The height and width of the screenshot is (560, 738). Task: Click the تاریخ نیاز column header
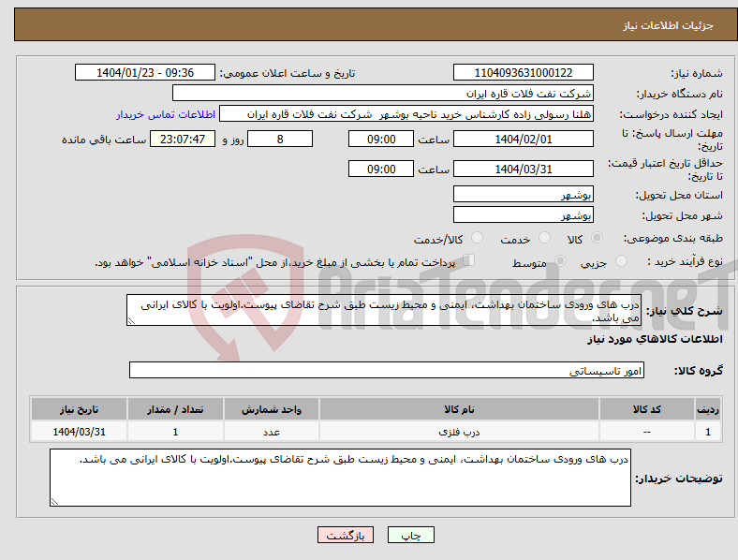[79, 409]
